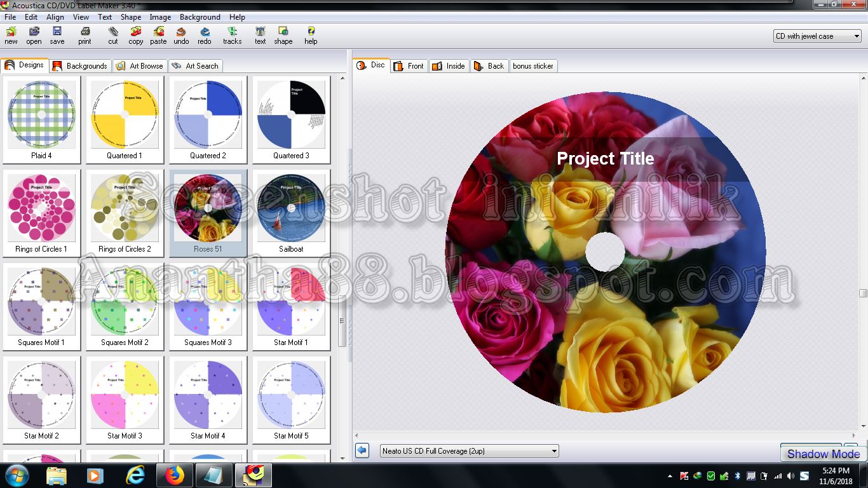The width and height of the screenshot is (868, 488).
Task: Select the Disc tab
Action: pyautogui.click(x=371, y=65)
